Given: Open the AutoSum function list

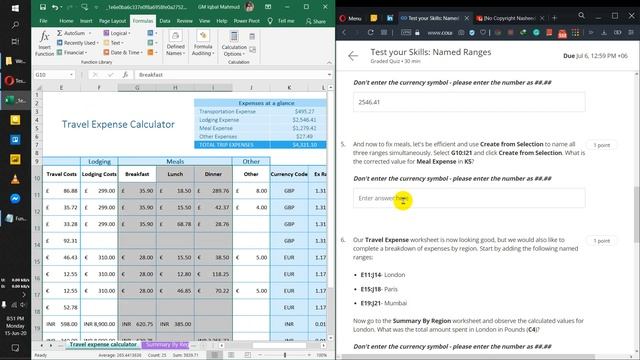Looking at the screenshot, I should tap(74, 33).
